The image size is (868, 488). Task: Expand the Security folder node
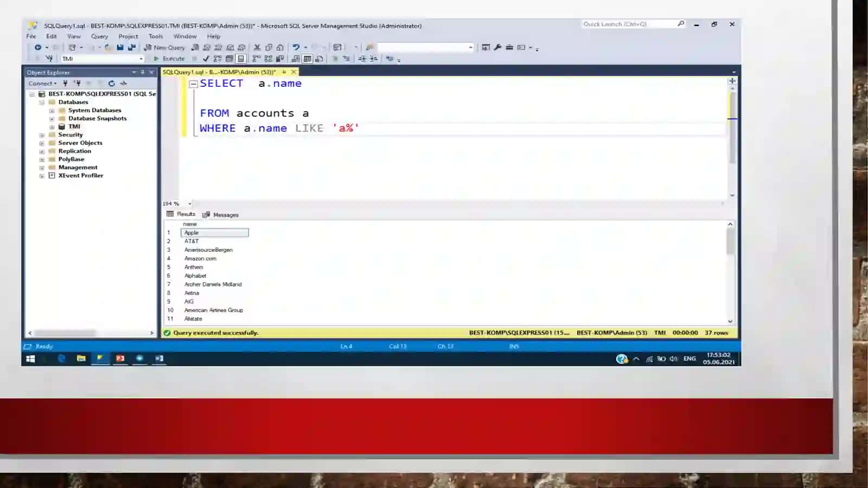[42, 135]
